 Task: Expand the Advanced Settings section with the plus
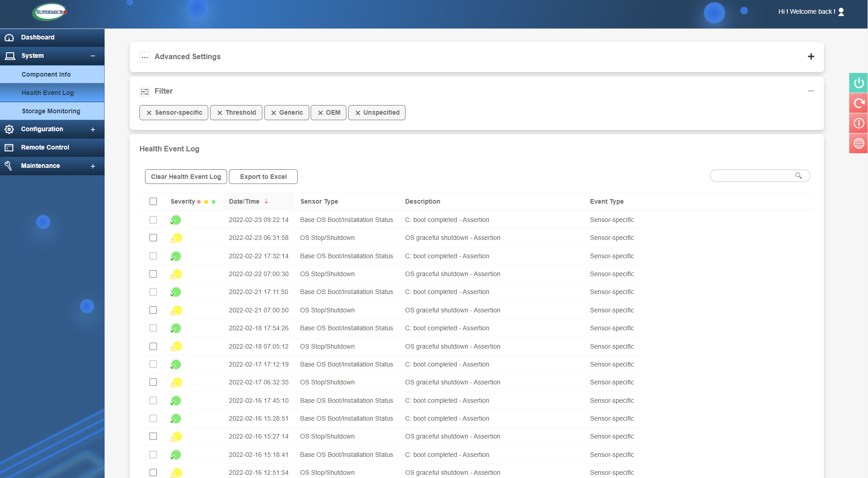point(811,56)
